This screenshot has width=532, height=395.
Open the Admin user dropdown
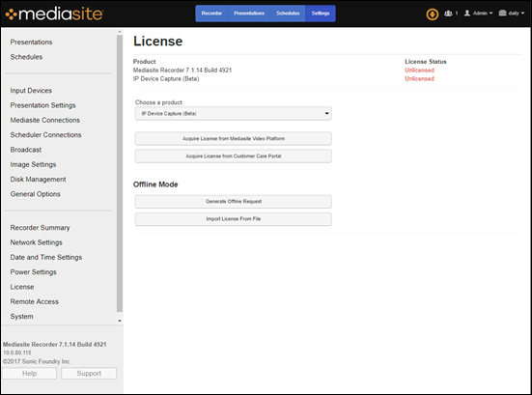478,14
